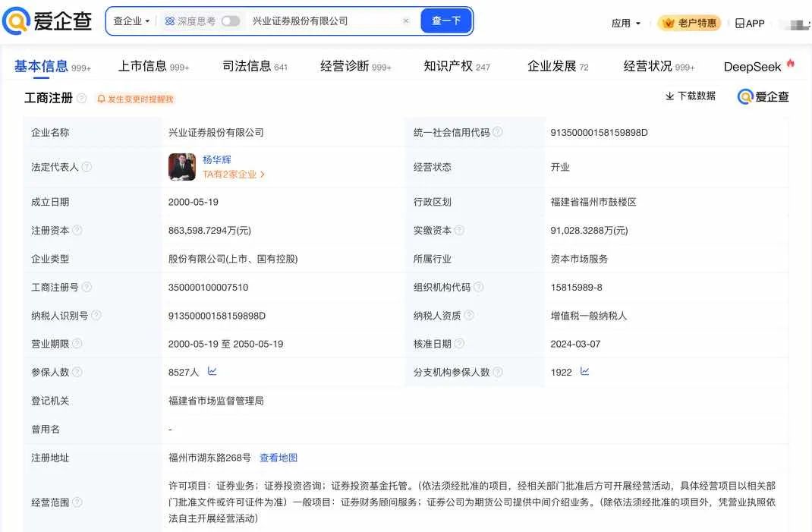Image resolution: width=812 pixels, height=532 pixels.
Task: Click the help icon beside 核准日期
Action: 459,344
